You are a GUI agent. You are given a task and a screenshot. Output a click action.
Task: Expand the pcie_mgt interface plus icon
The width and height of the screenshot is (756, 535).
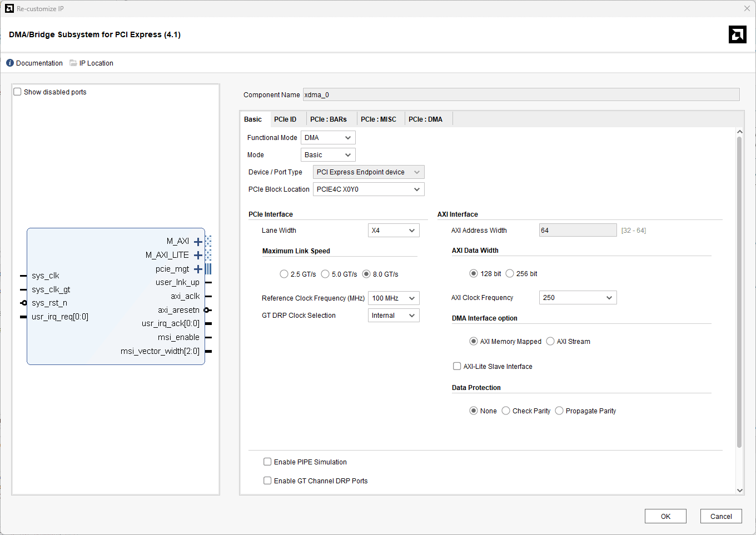pos(198,269)
